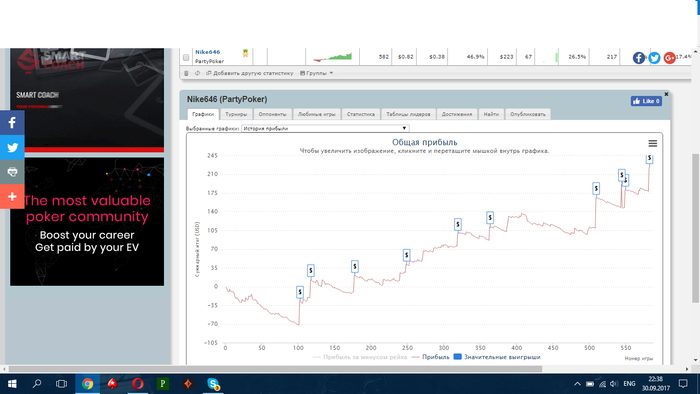Screen dimensions: 700x394
Task: Click the refresh icon under the table
Action: [197, 73]
